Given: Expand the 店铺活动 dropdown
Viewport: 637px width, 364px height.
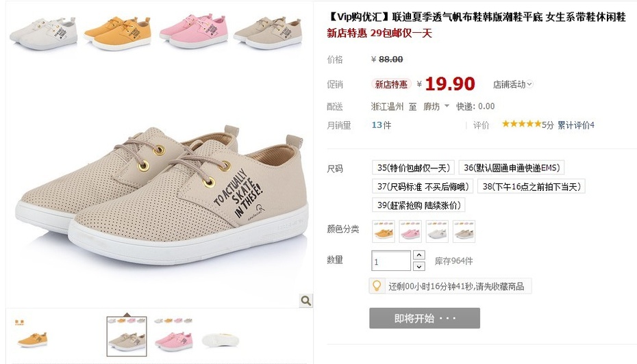Looking at the screenshot, I should (x=513, y=84).
